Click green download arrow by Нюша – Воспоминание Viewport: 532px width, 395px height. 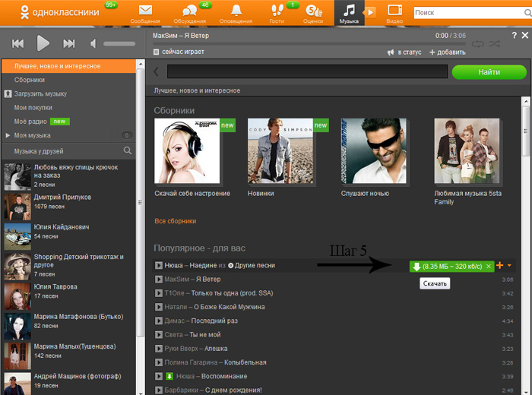(x=169, y=376)
